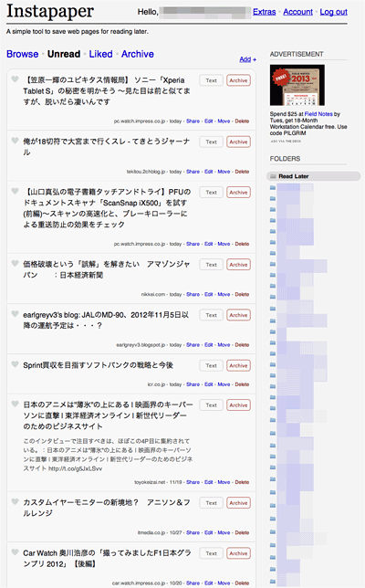Share the ScanSnap iX500 article
The height and width of the screenshot is (588, 365).
coord(193,244)
